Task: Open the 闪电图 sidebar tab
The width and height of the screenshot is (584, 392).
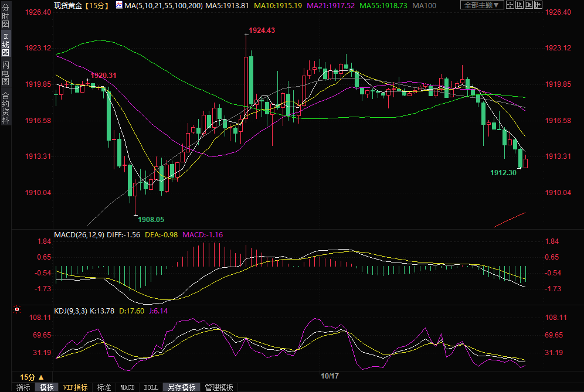Action: (5, 73)
